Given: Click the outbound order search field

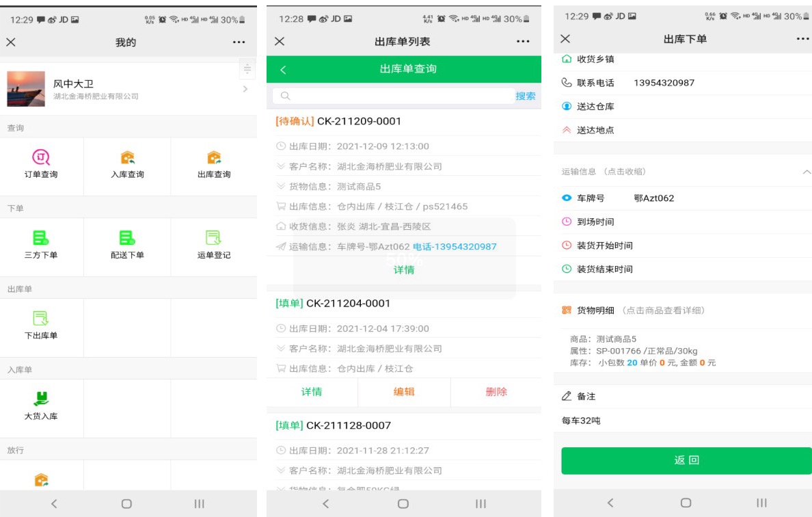Looking at the screenshot, I should tap(396, 96).
